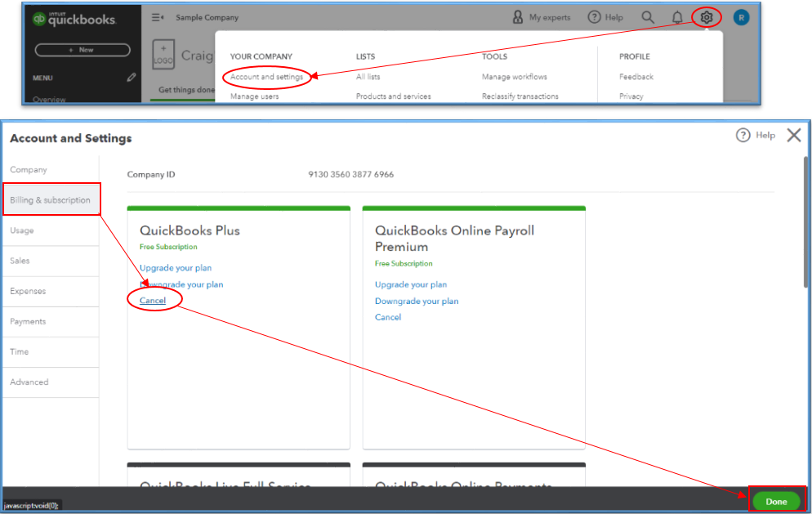Open the Usage settings tab
The image size is (812, 514).
(x=51, y=230)
